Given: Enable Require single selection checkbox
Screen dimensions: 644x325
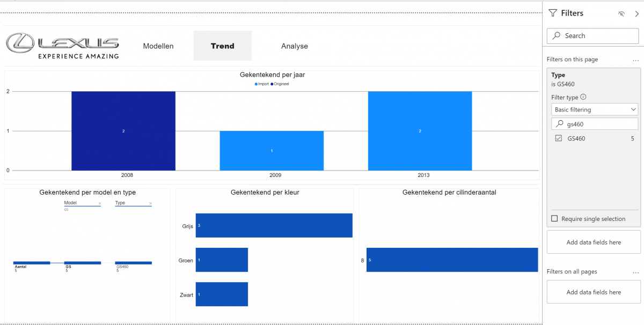Looking at the screenshot, I should pyautogui.click(x=554, y=219).
